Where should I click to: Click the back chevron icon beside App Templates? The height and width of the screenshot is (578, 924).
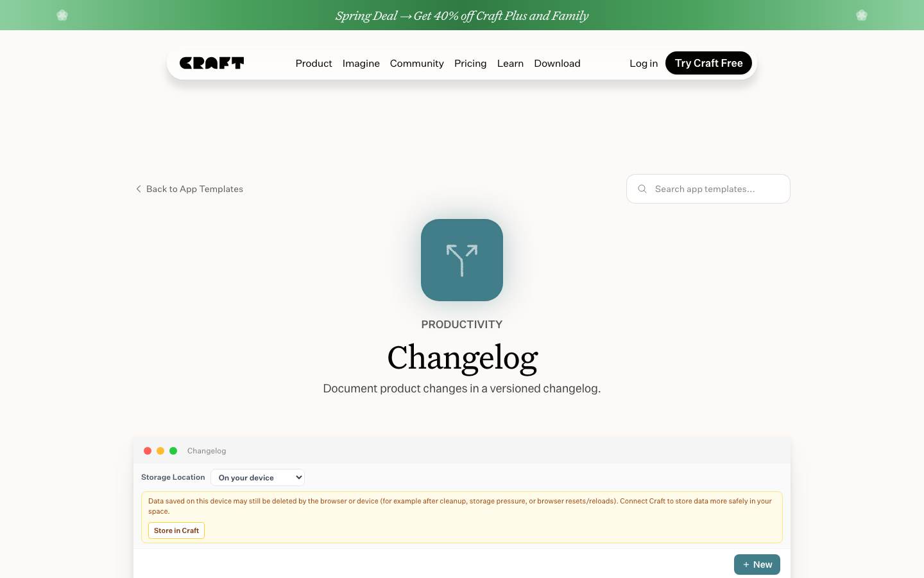139,189
